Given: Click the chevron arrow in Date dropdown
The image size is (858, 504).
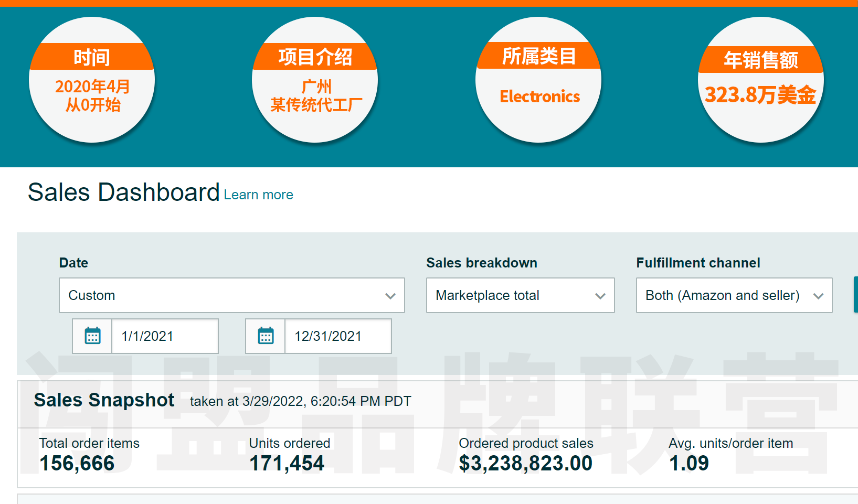Looking at the screenshot, I should click(390, 296).
